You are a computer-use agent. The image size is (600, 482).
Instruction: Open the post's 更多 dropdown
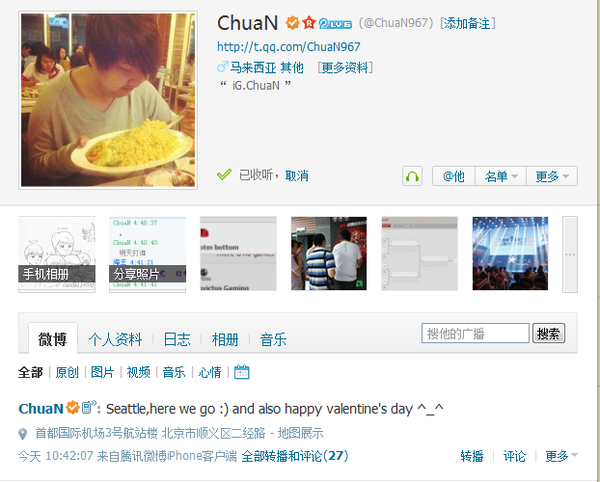pyautogui.click(x=561, y=456)
